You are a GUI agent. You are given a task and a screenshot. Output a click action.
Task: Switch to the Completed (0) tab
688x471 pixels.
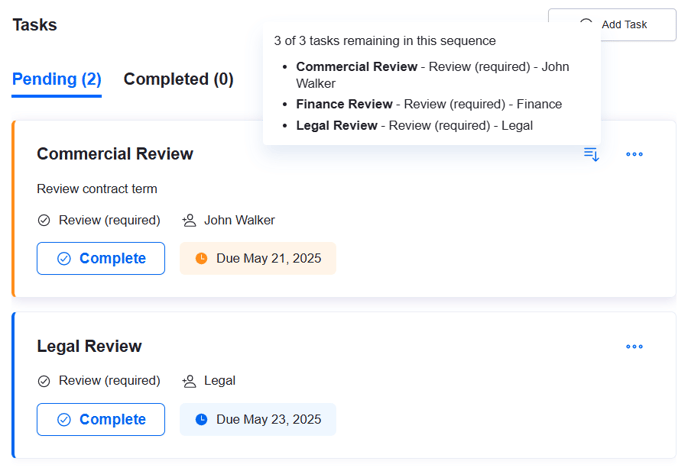click(178, 79)
